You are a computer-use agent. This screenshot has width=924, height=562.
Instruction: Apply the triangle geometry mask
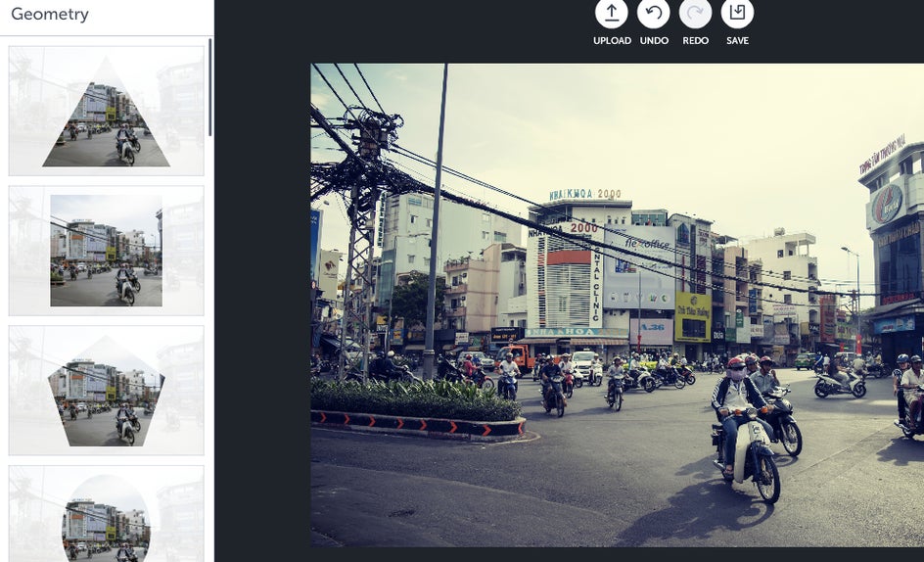(x=106, y=111)
